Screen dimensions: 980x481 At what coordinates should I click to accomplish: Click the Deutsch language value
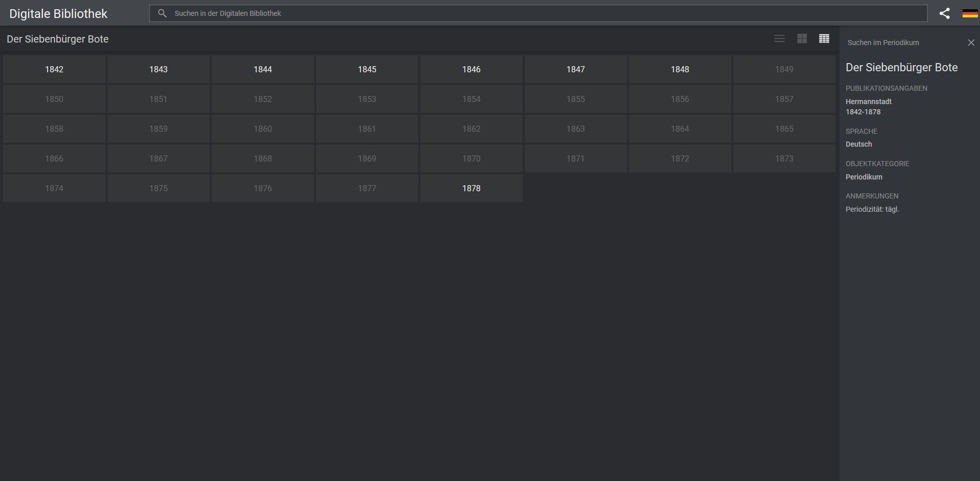[859, 144]
